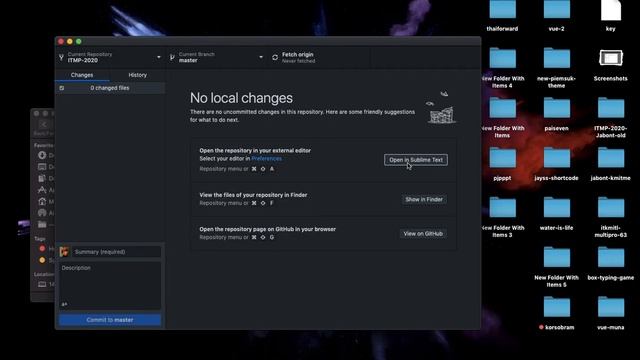Click the red tag in Finder sidebar
The image size is (640, 360).
click(x=42, y=248)
